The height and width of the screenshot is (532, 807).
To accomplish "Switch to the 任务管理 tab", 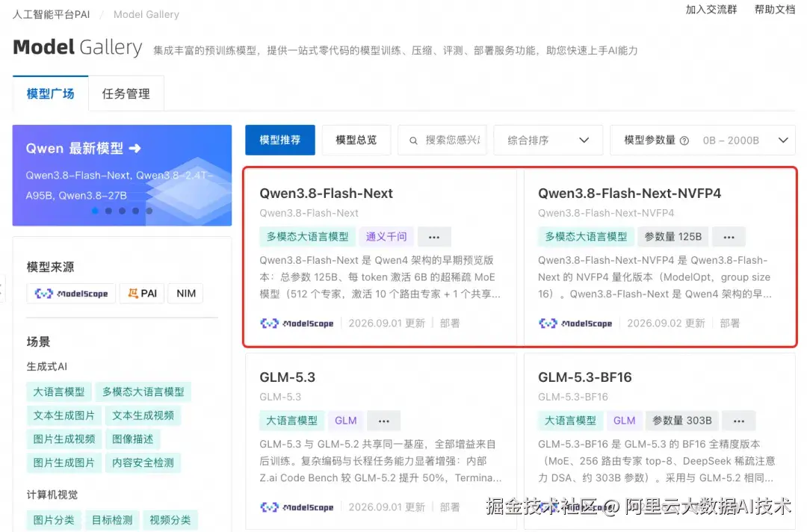I will click(126, 93).
